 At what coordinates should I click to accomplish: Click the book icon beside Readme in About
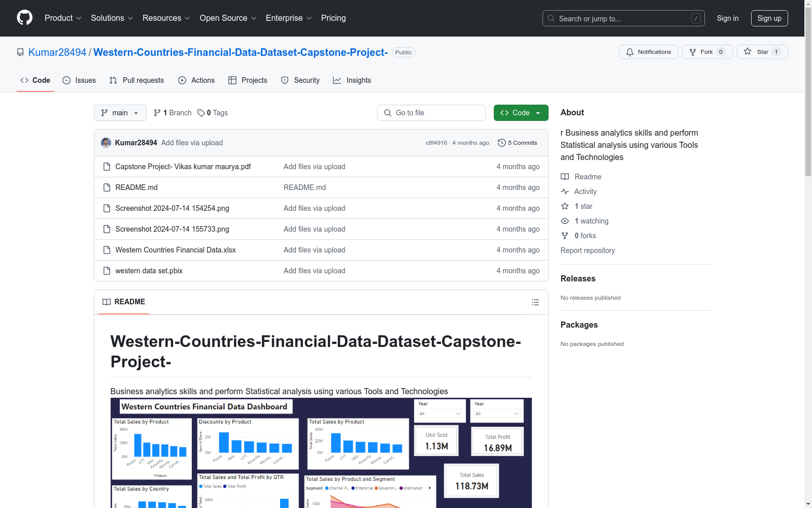click(x=565, y=177)
